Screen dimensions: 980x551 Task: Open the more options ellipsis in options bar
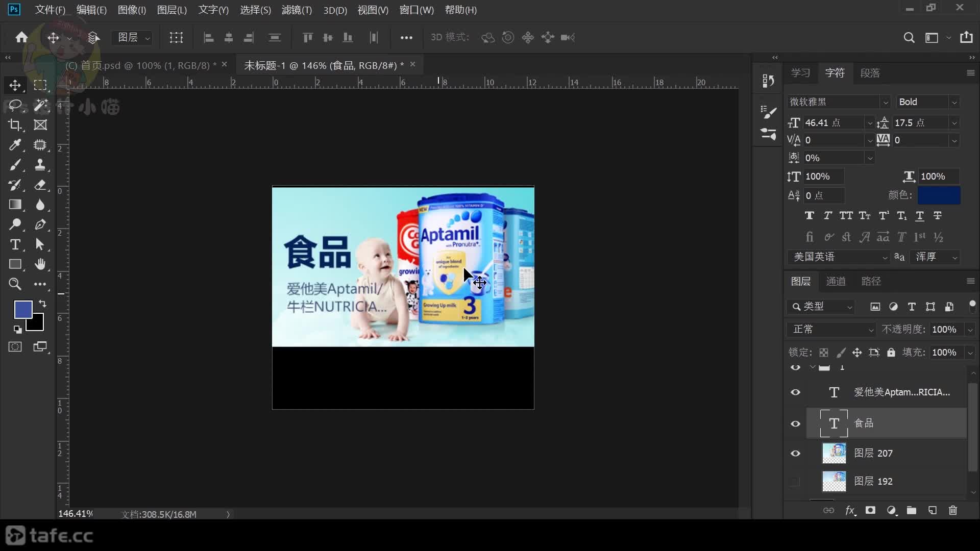click(406, 38)
